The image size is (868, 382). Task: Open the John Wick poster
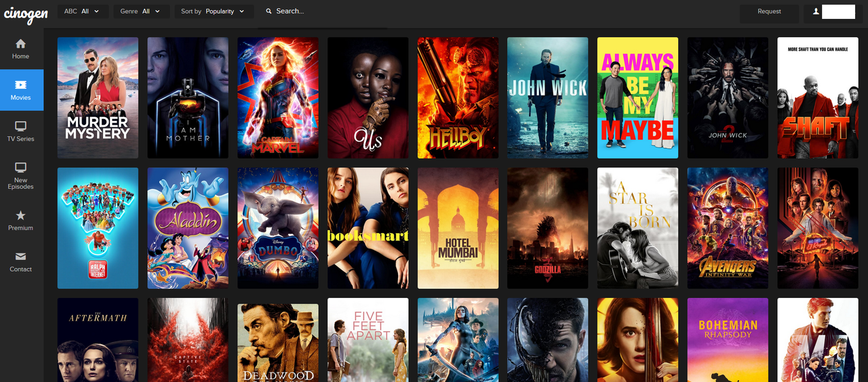[x=548, y=98]
